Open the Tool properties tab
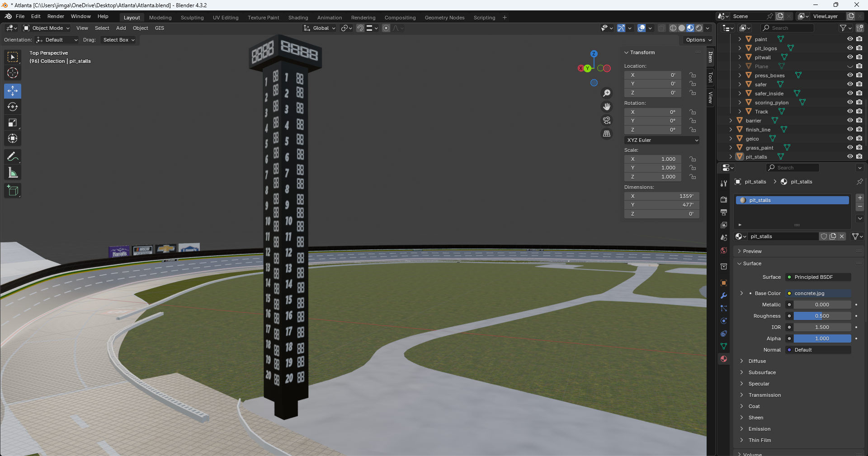The height and width of the screenshot is (456, 868). point(724,183)
